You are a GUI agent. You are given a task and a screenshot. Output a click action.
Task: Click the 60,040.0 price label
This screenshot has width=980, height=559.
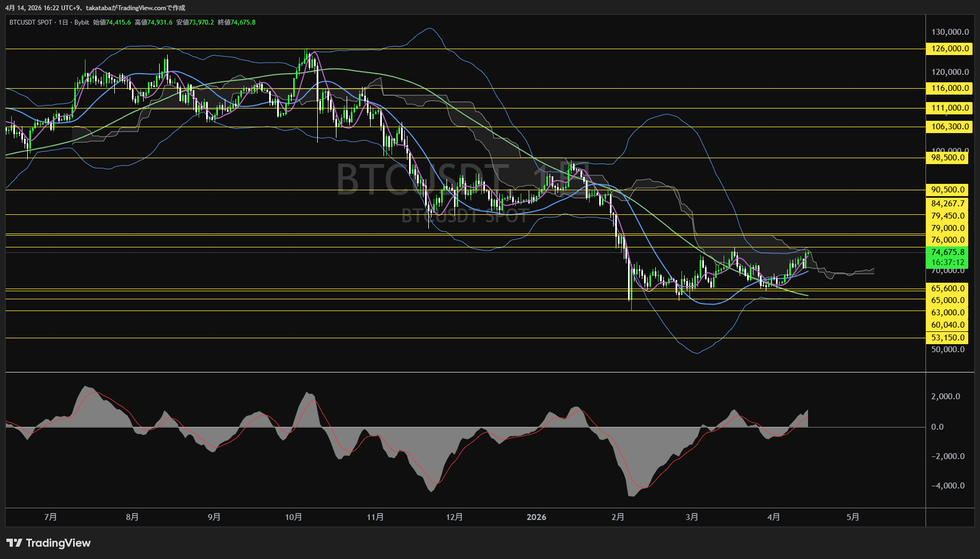(x=948, y=325)
